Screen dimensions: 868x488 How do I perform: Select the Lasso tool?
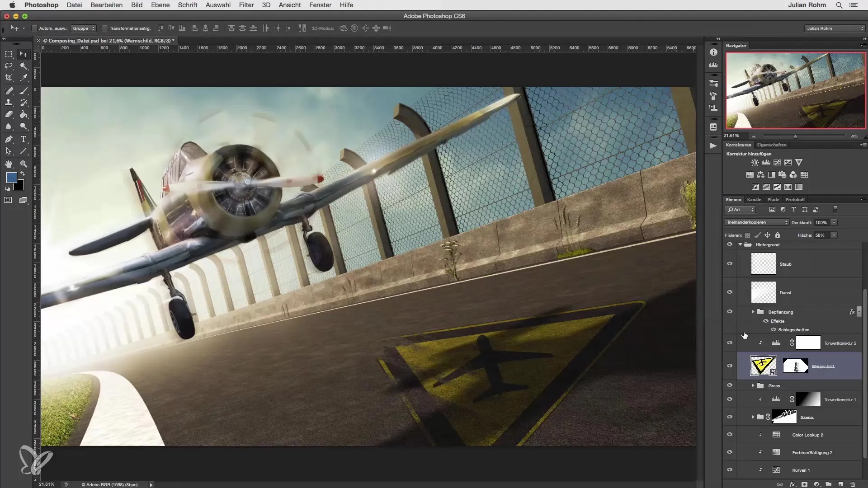pyautogui.click(x=9, y=66)
